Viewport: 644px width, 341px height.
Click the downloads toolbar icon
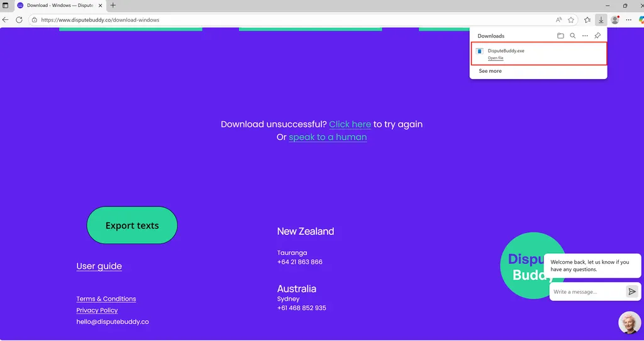click(601, 19)
